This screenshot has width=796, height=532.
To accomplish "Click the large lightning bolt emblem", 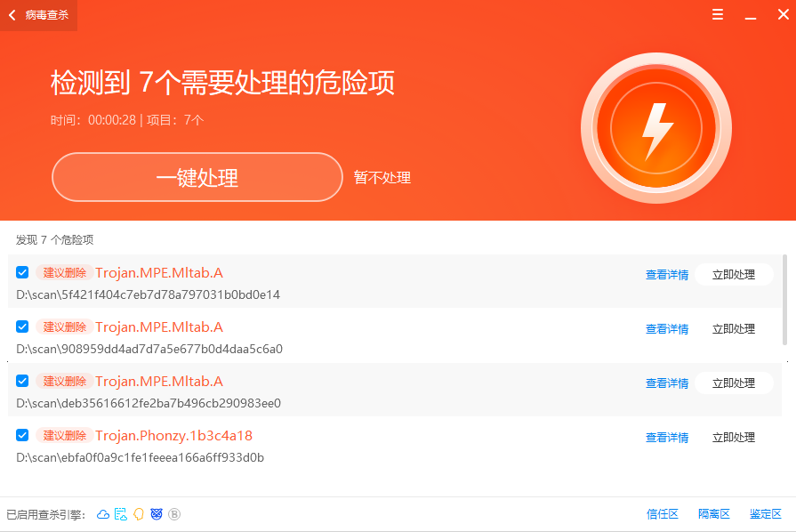I will (656, 129).
